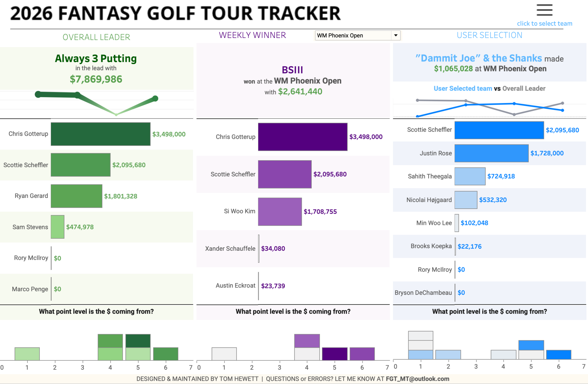588x384 pixels.
Task: Click the FGT_MT@outlook.com email address
Action: pos(417,379)
